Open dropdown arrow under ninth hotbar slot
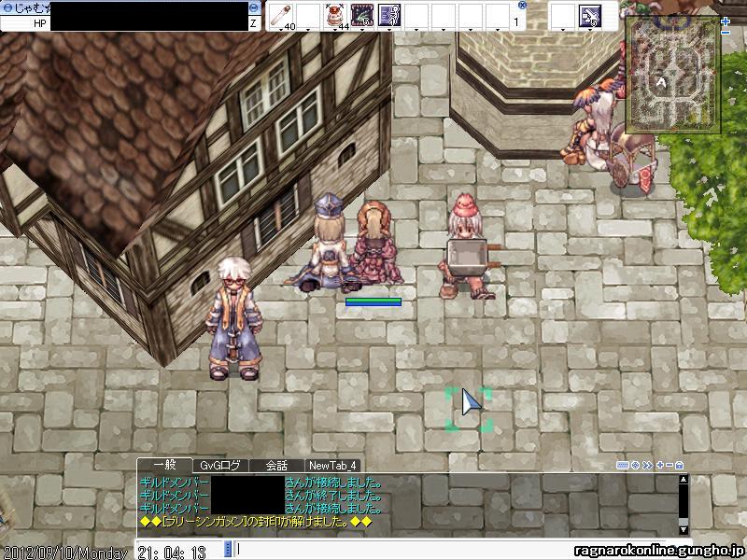 [498, 30]
